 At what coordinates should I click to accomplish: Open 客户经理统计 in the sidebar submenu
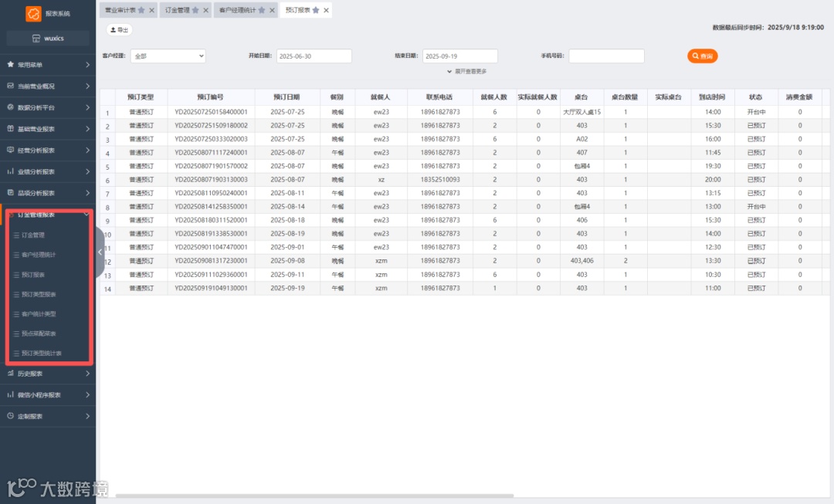39,255
